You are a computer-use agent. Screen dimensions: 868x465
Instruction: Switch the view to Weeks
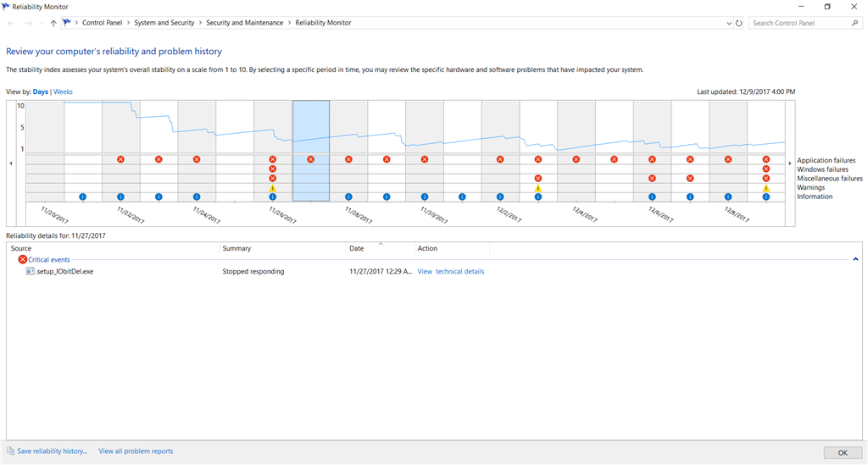pyautogui.click(x=64, y=91)
